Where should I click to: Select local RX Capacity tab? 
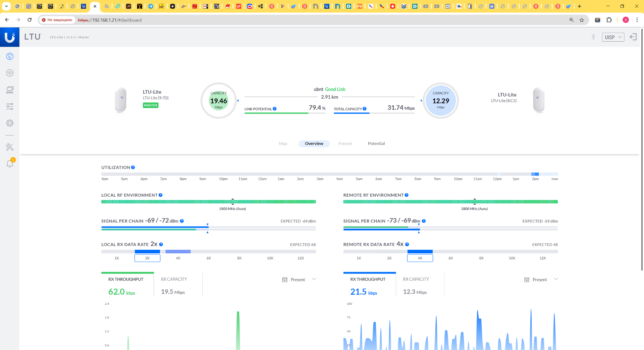[x=178, y=285]
